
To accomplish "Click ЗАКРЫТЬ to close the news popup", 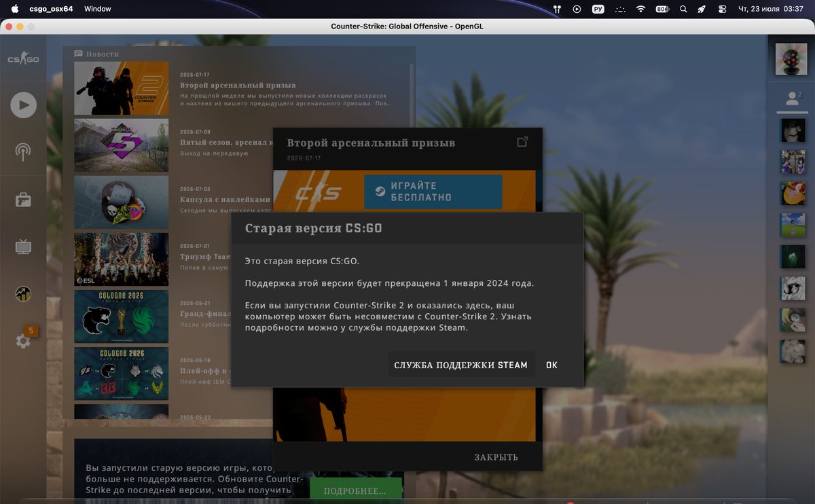I will click(496, 457).
